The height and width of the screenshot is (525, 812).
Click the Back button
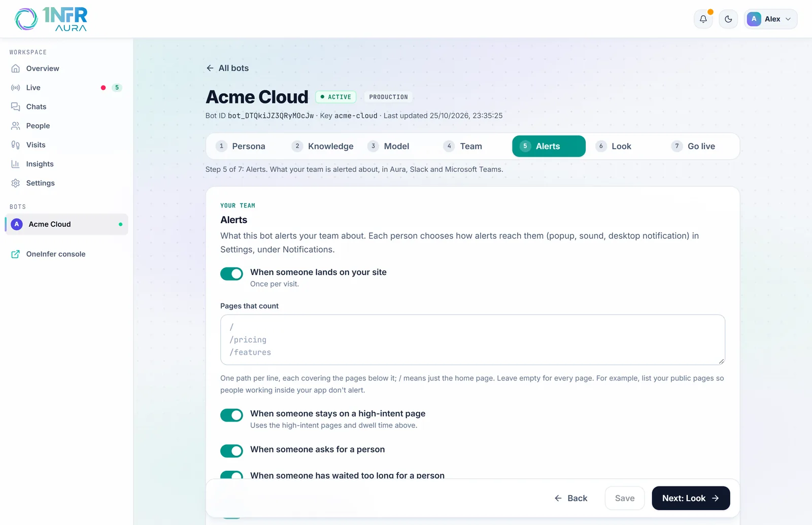[571, 498]
